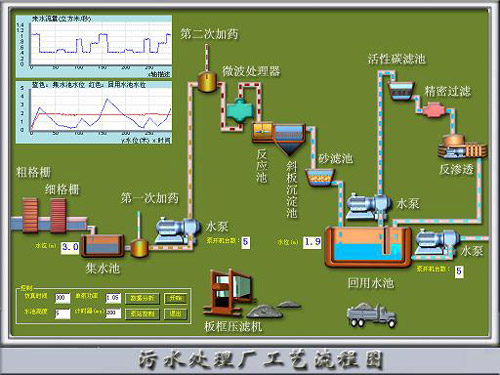Select the 第一次加药 dosing vessel
500x375 pixels.
click(139, 248)
